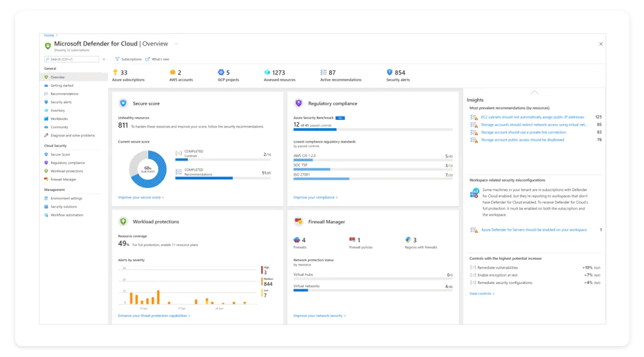
Task: Click the AWS CIS 1.2.0 standard row
Action: (x=373, y=157)
